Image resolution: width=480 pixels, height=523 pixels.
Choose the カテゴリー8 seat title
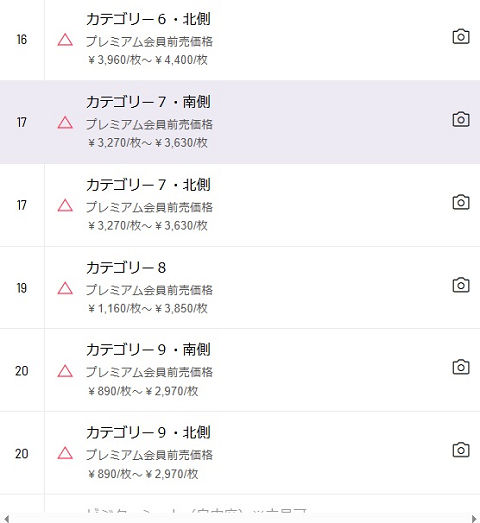126,268
